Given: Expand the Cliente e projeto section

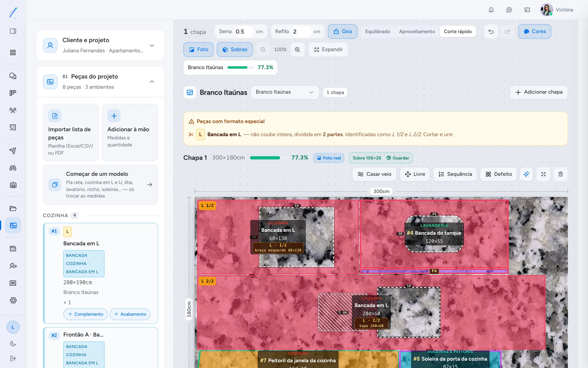Looking at the screenshot, I should coord(152,45).
